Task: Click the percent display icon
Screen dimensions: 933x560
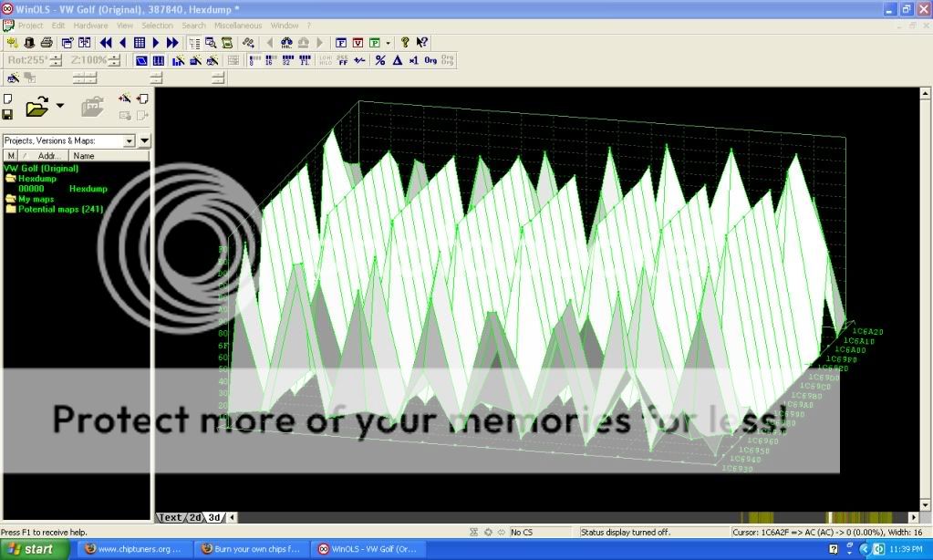Action: coord(380,60)
